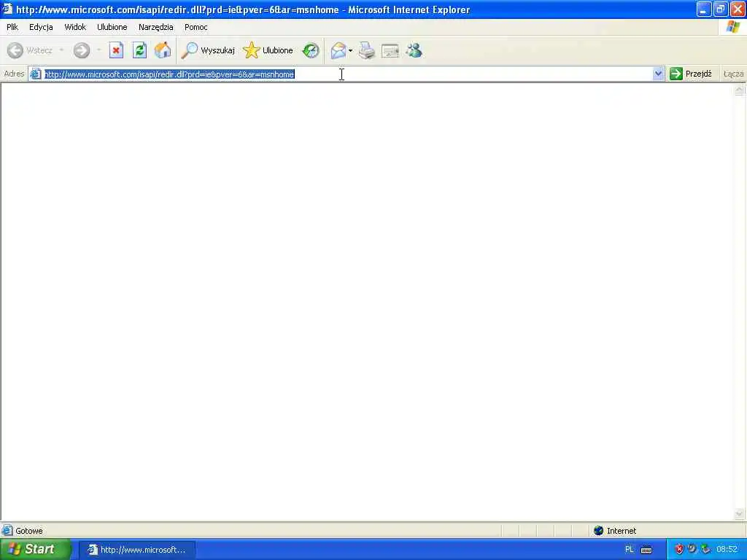The width and height of the screenshot is (747, 560).
Task: Open the Plik menu
Action: [x=12, y=27]
